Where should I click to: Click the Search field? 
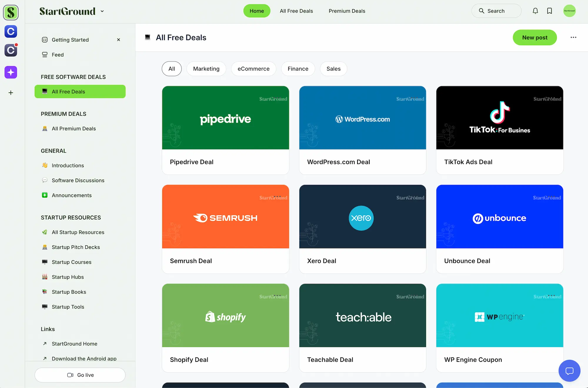coord(496,11)
